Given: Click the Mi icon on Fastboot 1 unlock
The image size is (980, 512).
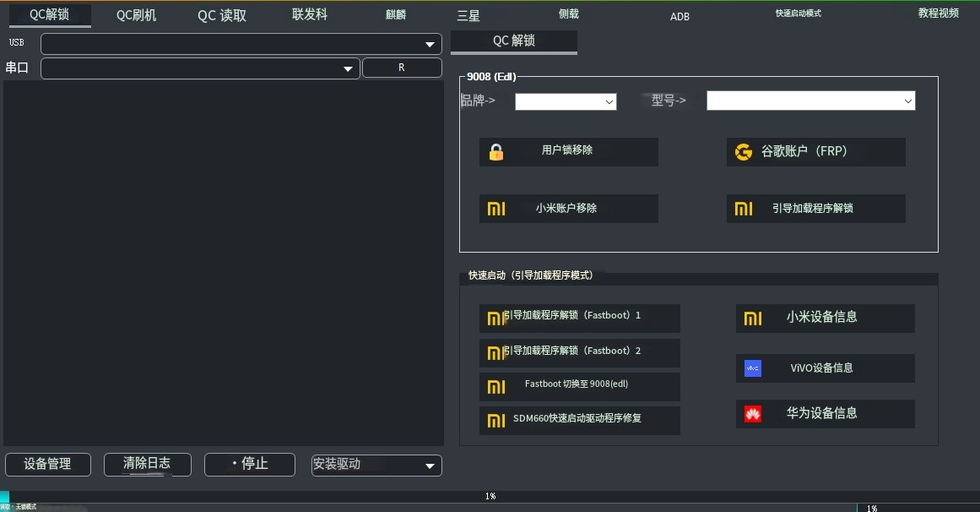Looking at the screenshot, I should pyautogui.click(x=495, y=319).
